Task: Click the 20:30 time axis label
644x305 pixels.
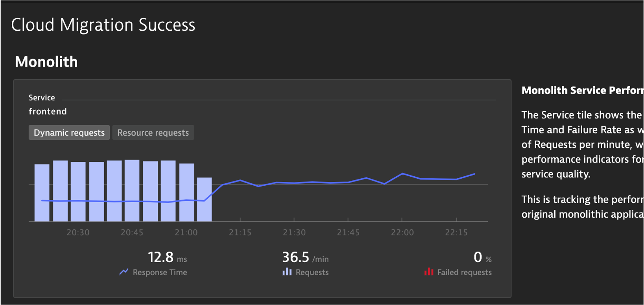Action: tap(78, 233)
